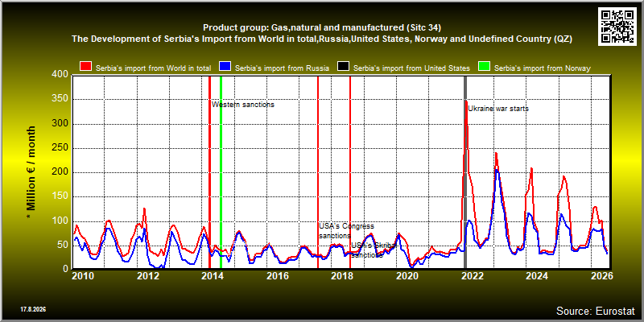Click the 400 y-axis value
This screenshot has height=322, width=644.
60,75
